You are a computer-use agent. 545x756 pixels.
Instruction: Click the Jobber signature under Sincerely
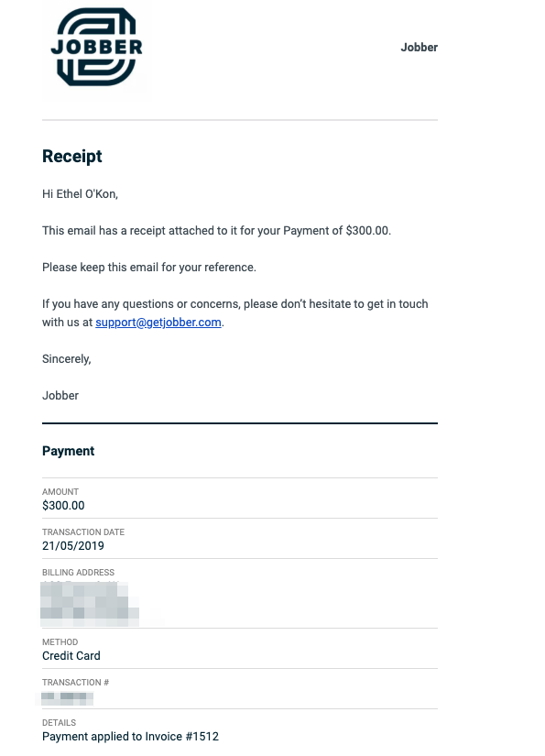[60, 395]
